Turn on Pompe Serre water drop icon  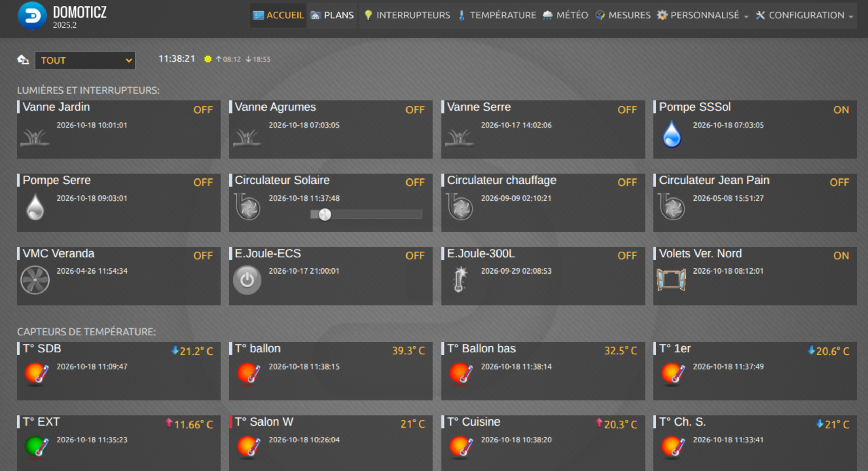35,207
